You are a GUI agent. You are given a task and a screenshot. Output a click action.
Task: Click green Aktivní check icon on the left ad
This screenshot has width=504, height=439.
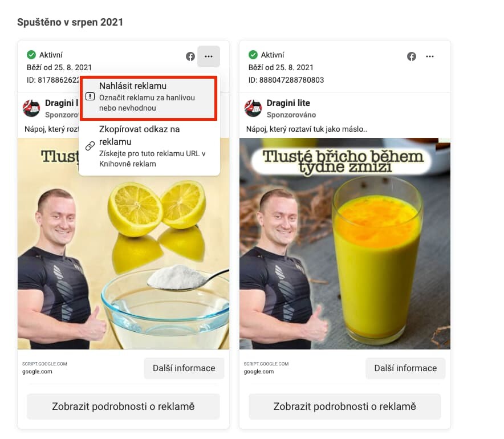pos(31,55)
